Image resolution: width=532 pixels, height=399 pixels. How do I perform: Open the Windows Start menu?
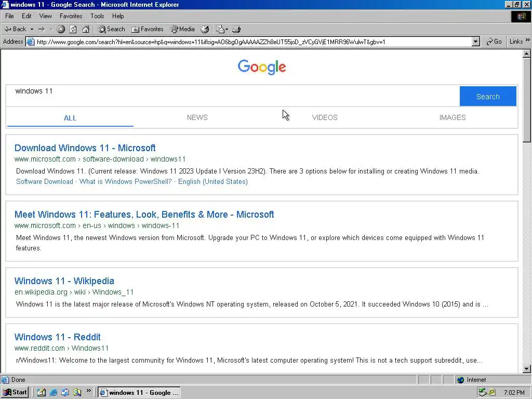tap(15, 393)
